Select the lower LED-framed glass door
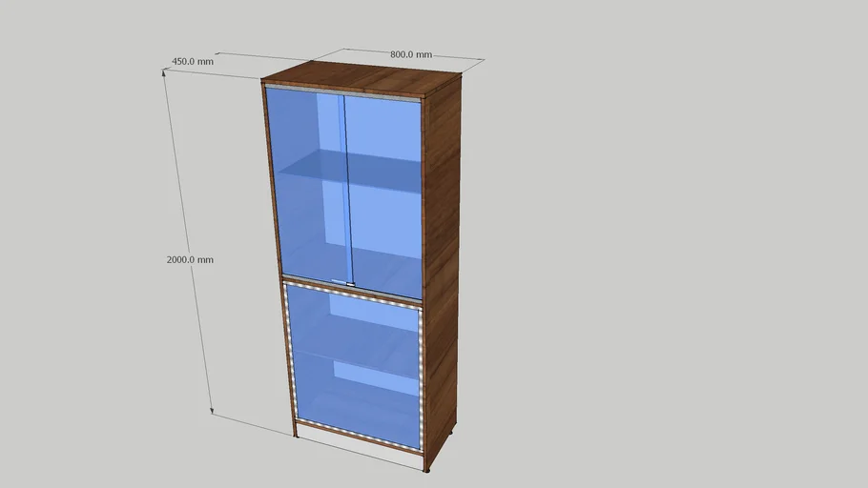Viewport: 868px width, 488px height. point(355,365)
